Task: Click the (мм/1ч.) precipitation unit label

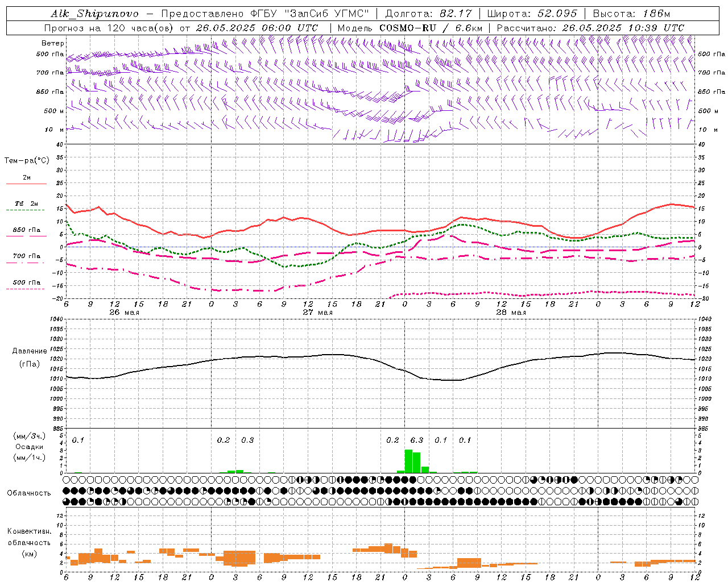Action: (28, 458)
